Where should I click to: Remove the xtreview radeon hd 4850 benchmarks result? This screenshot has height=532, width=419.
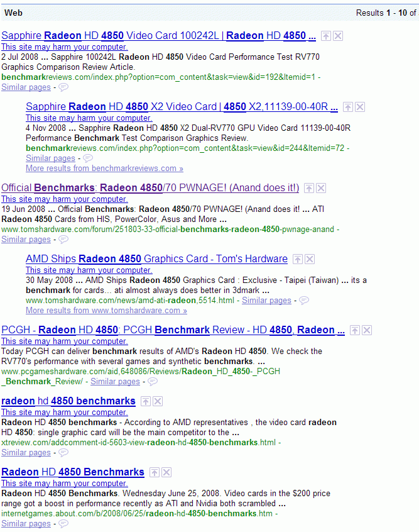pyautogui.click(x=158, y=401)
